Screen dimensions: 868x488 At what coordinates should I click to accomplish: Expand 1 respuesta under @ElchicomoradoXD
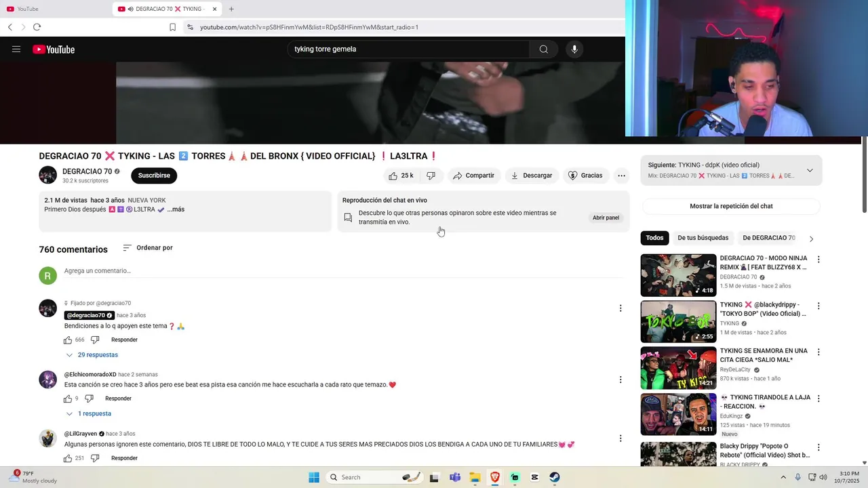pyautogui.click(x=88, y=413)
